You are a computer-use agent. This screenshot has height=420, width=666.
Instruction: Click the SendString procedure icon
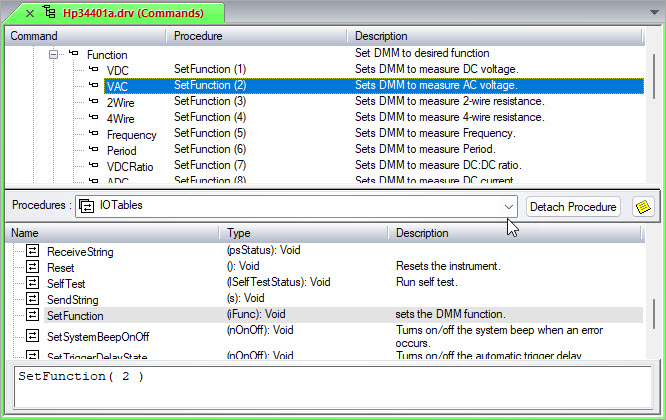pos(32,299)
